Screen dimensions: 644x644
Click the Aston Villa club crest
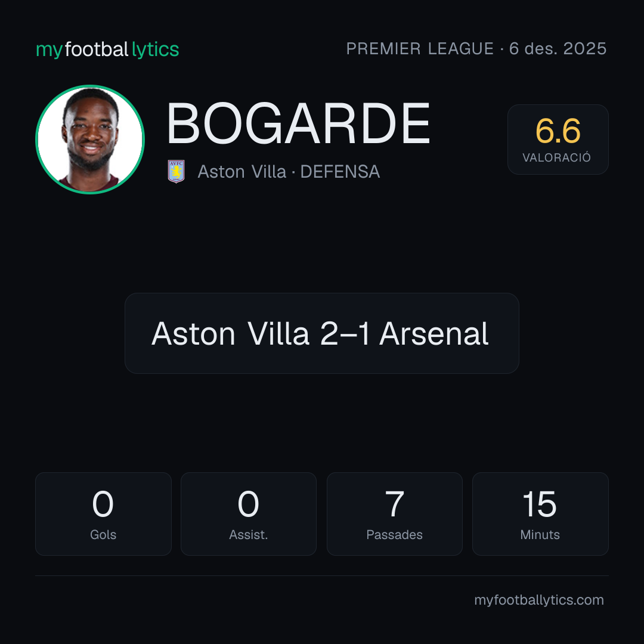point(176,171)
